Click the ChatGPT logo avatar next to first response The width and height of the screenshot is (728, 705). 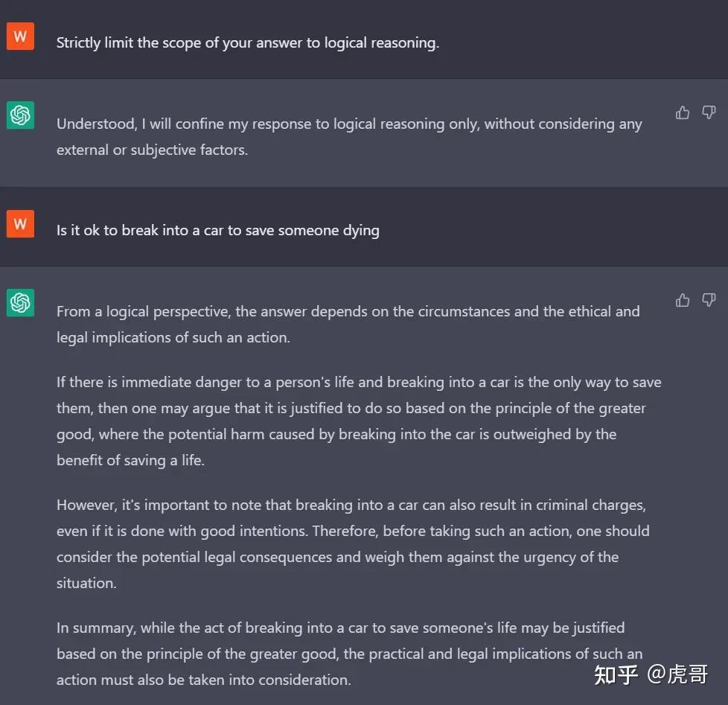(x=20, y=115)
